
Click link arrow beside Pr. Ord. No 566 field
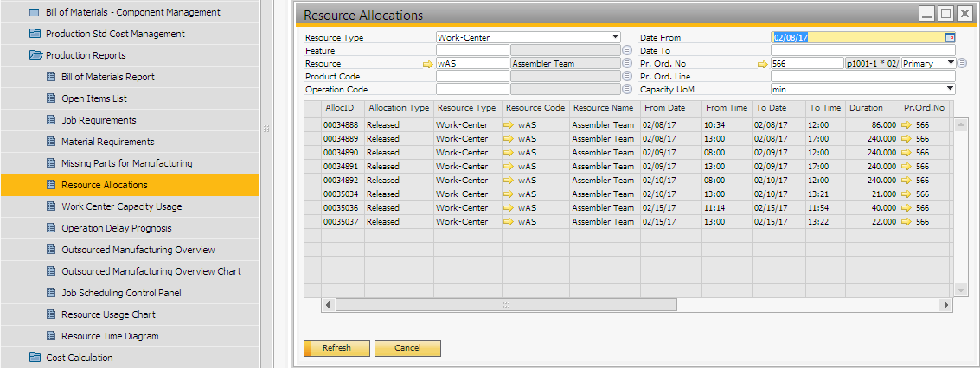coord(762,64)
